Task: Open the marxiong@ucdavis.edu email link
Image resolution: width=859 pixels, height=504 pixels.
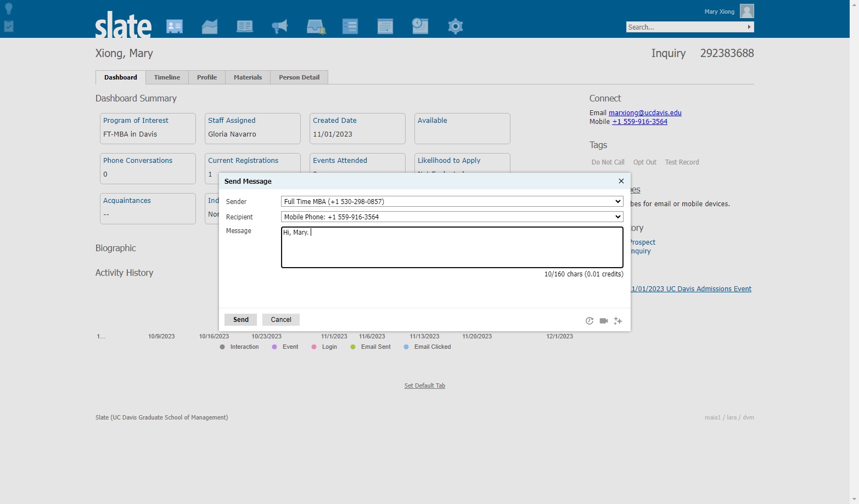Action: (645, 113)
